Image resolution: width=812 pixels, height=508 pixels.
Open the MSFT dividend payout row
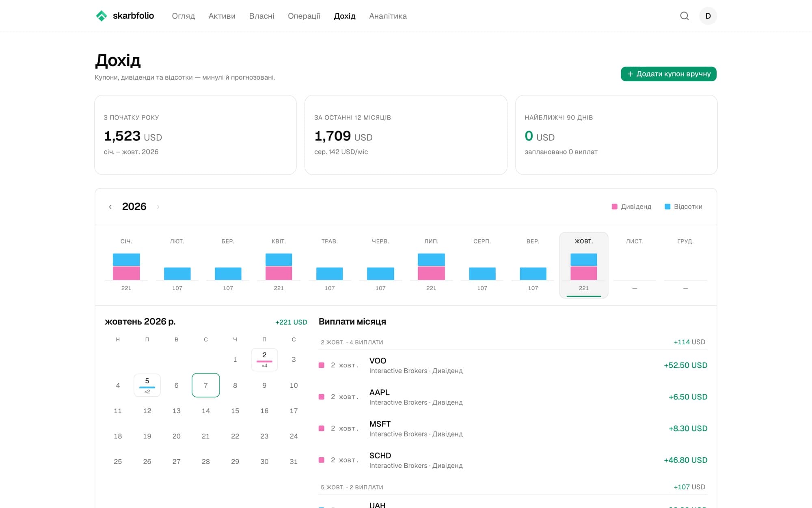click(x=513, y=429)
